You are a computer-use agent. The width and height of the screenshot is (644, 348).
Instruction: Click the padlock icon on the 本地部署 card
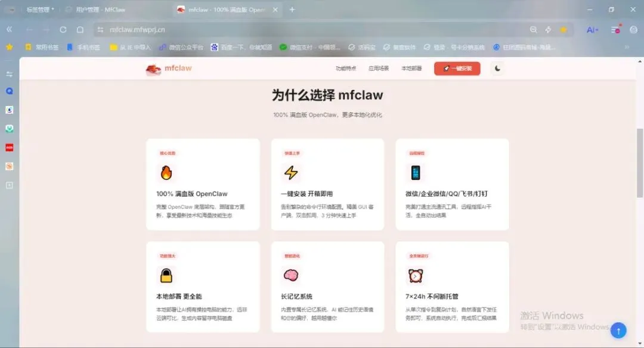click(166, 275)
